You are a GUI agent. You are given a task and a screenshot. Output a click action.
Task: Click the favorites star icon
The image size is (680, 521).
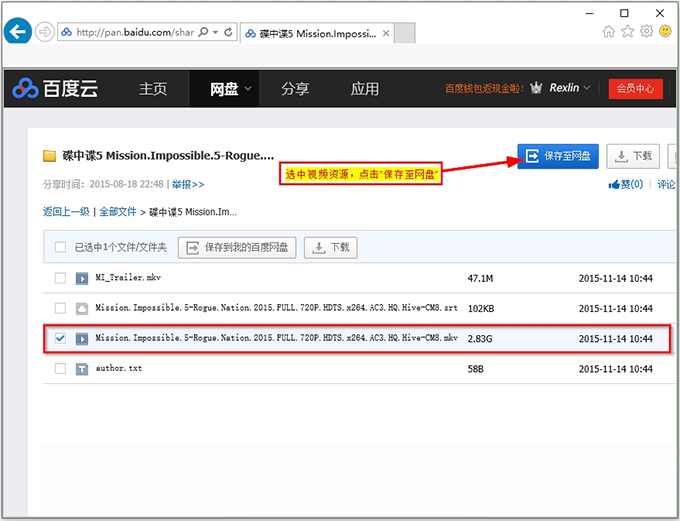(x=628, y=31)
